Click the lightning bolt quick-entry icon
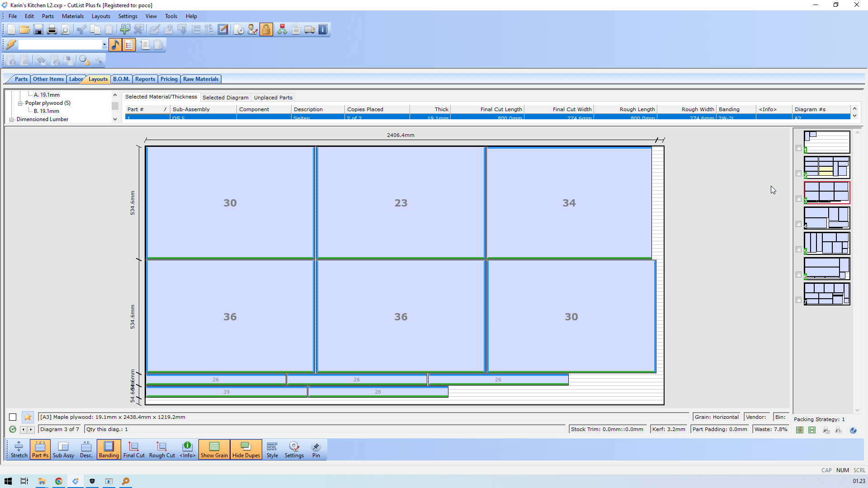This screenshot has width=868, height=488. click(11, 45)
